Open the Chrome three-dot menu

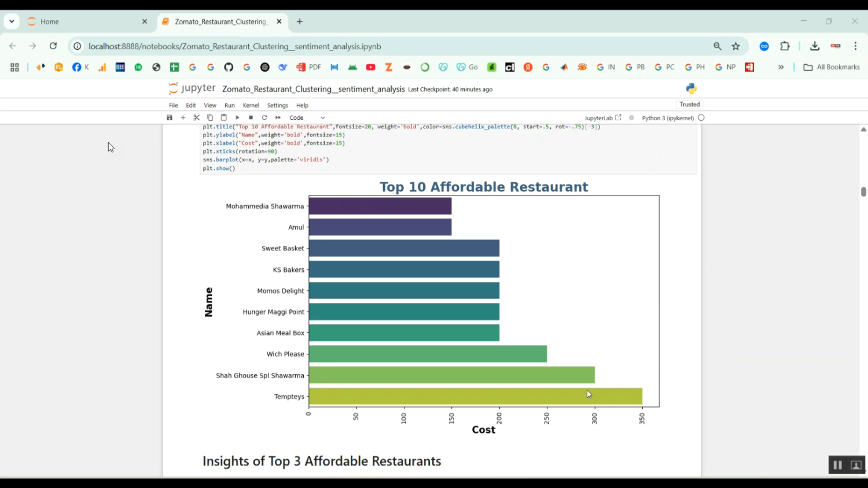[x=856, y=46]
